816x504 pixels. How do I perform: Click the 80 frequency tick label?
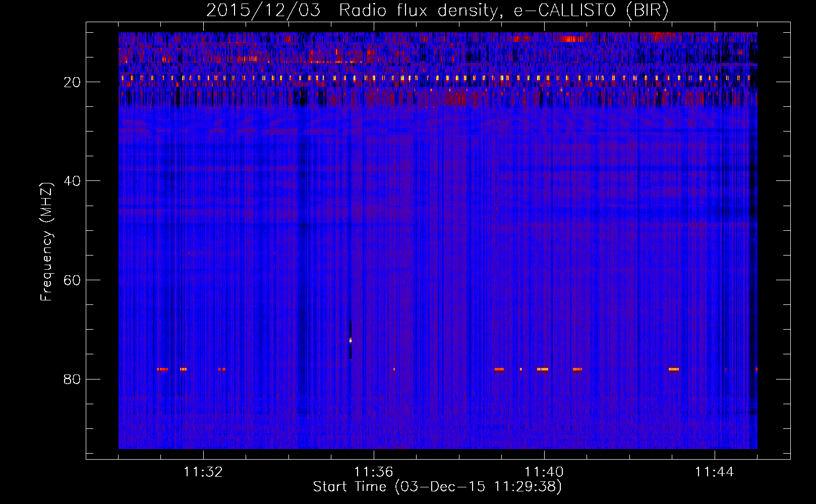tap(73, 379)
